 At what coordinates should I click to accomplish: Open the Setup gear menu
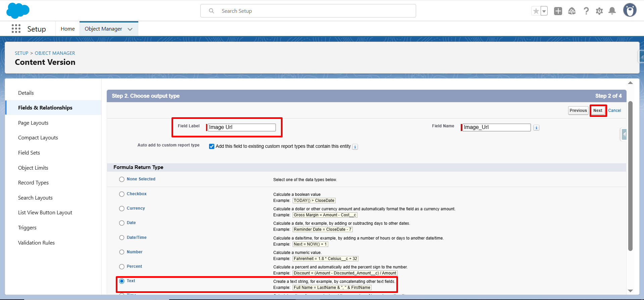pos(599,11)
